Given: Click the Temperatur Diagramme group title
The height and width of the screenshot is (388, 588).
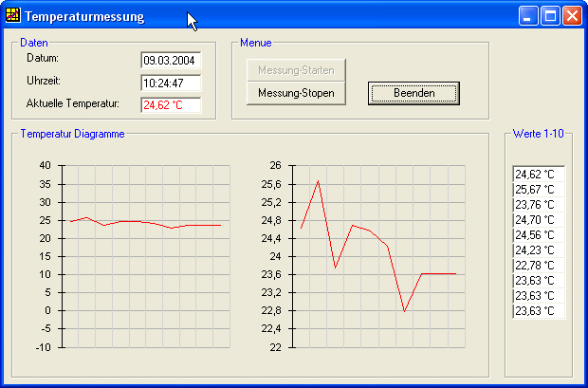Looking at the screenshot, I should 72,134.
